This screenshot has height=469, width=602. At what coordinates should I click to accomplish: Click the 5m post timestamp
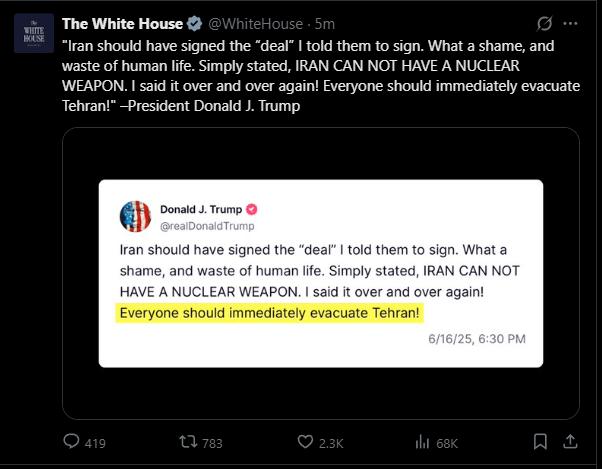pyautogui.click(x=325, y=24)
